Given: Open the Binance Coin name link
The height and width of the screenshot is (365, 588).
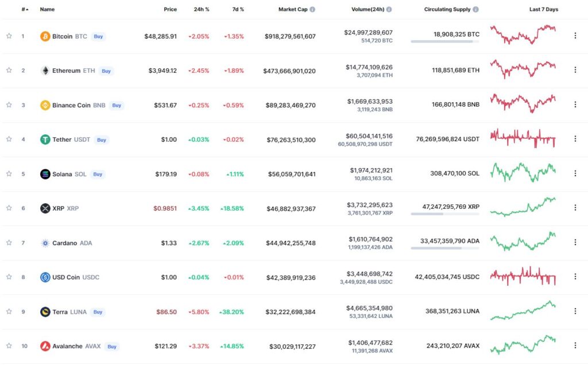Looking at the screenshot, I should coord(71,105).
